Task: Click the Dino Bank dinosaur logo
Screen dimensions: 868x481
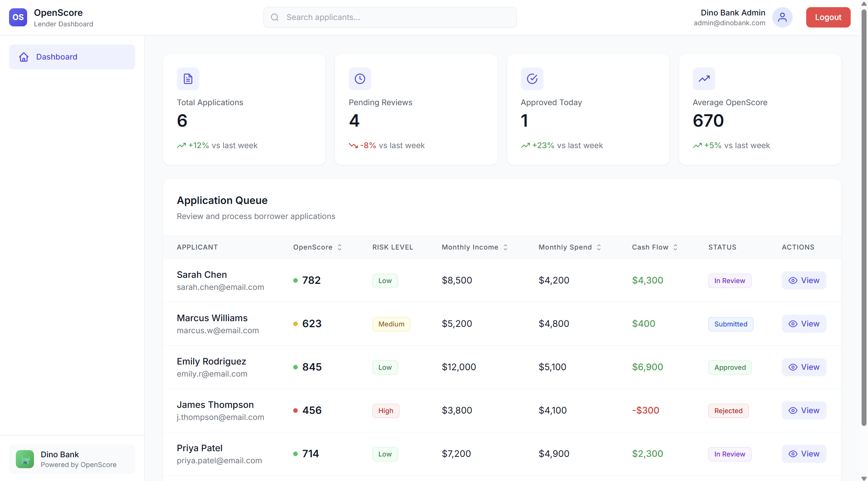Action: [25, 459]
